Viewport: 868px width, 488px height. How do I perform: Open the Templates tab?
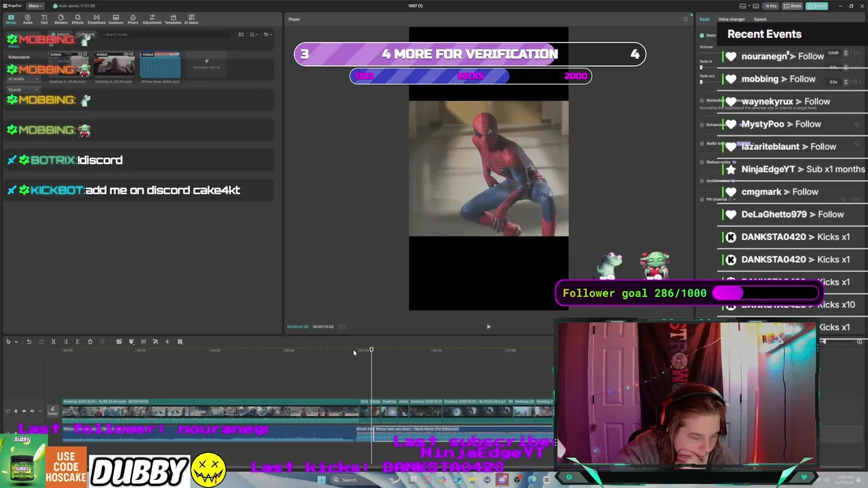[173, 19]
